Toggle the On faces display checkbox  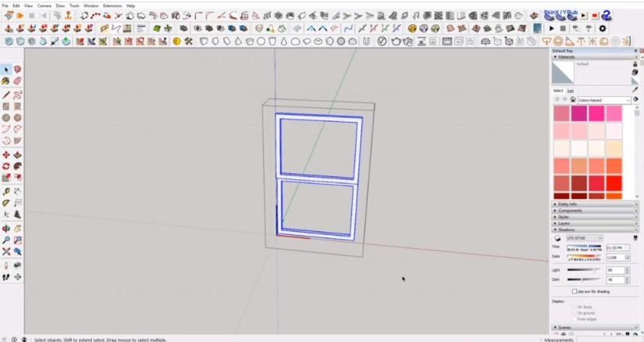pos(575,307)
